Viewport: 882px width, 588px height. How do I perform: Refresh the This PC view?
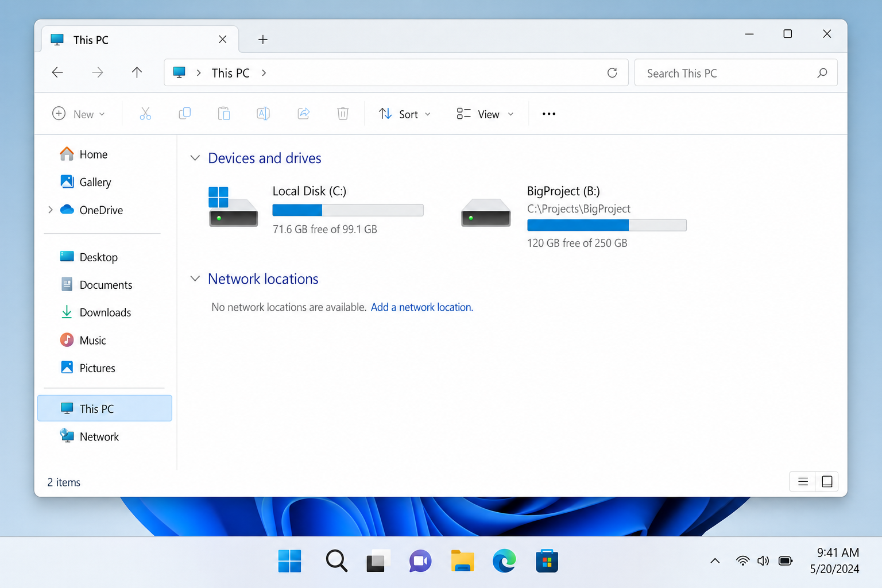coord(612,73)
